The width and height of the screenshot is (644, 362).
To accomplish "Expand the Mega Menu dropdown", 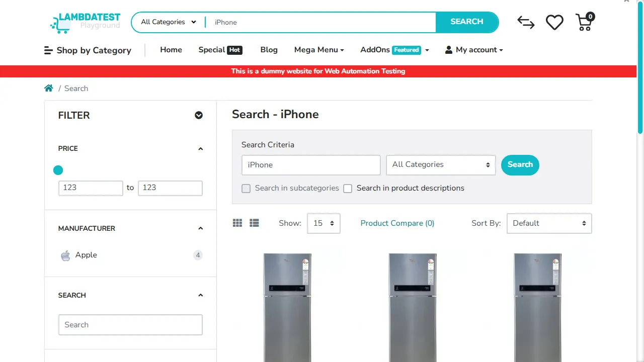I will (319, 50).
